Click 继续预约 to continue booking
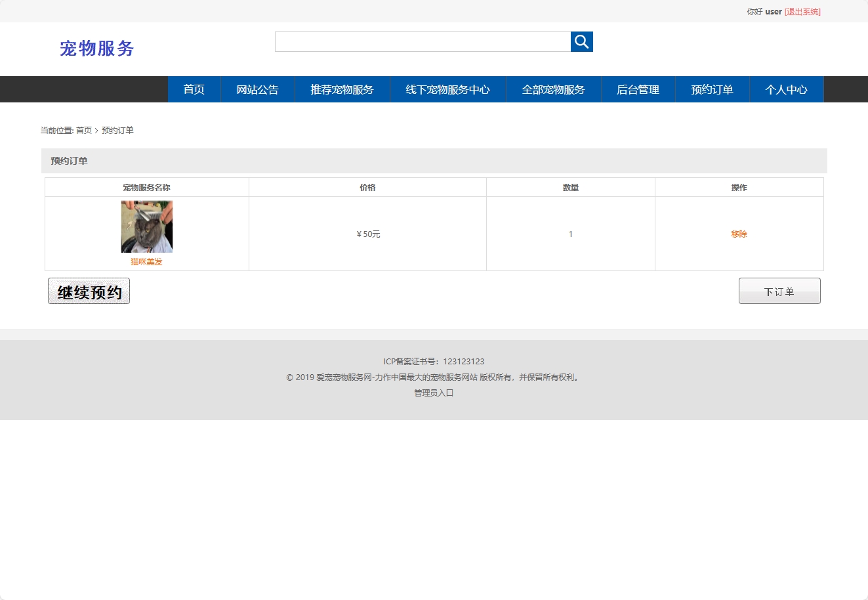Image resolution: width=868 pixels, height=600 pixels. 89,290
